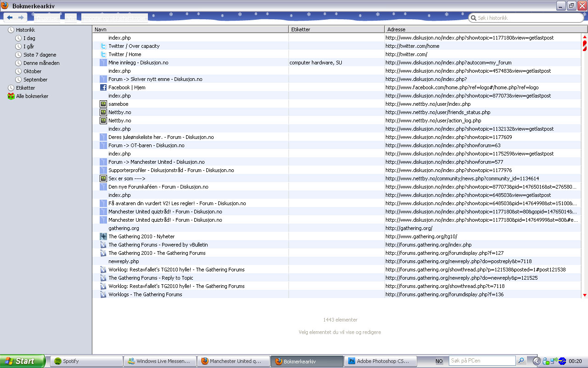Select Denne måneden in the sidebar

click(41, 63)
